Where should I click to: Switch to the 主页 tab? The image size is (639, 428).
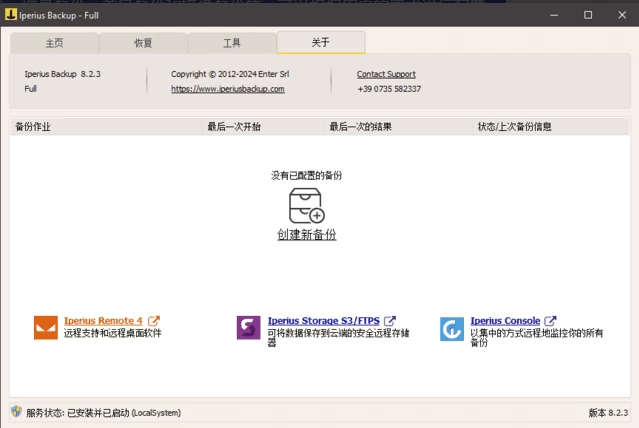point(55,43)
